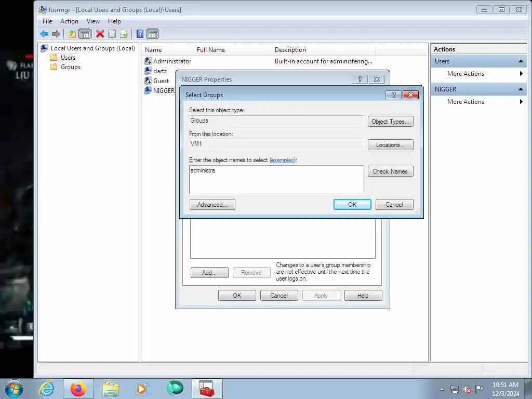Screen dimensions: 532x399
Task: Open the Help menu
Action: coord(114,21)
